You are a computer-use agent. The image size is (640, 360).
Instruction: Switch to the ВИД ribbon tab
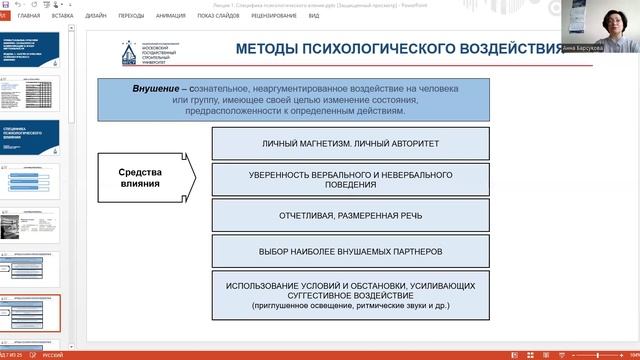tap(314, 16)
